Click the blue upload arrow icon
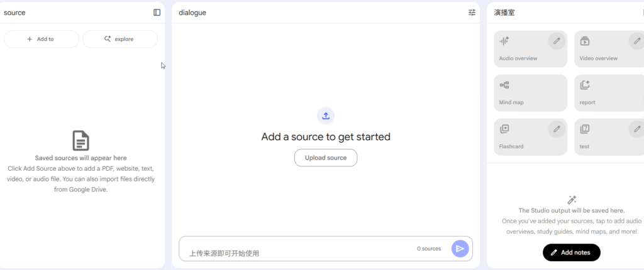This screenshot has height=270, width=644. tap(326, 116)
